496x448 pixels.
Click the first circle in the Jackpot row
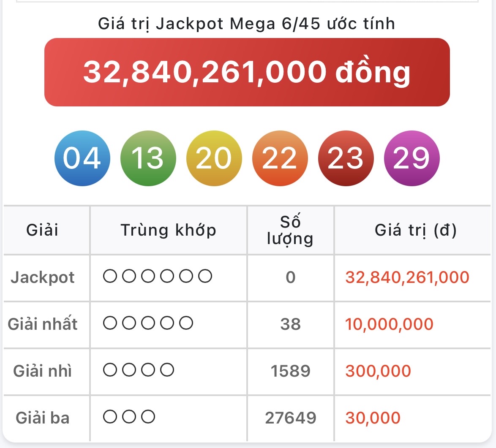[110, 277]
